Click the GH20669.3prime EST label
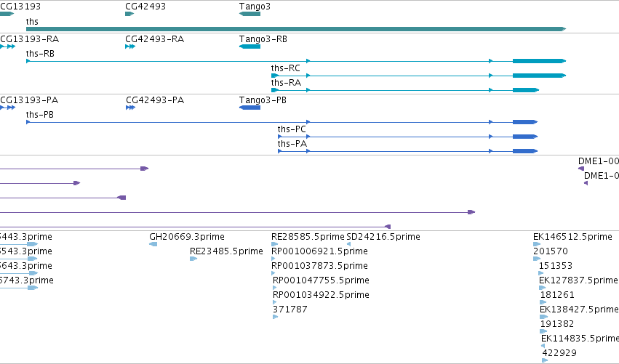Viewport: 619px width, 364px height. (x=187, y=237)
